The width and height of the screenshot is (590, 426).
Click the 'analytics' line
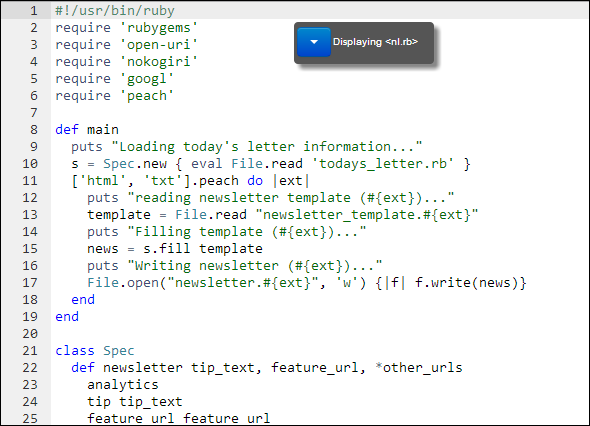(123, 385)
